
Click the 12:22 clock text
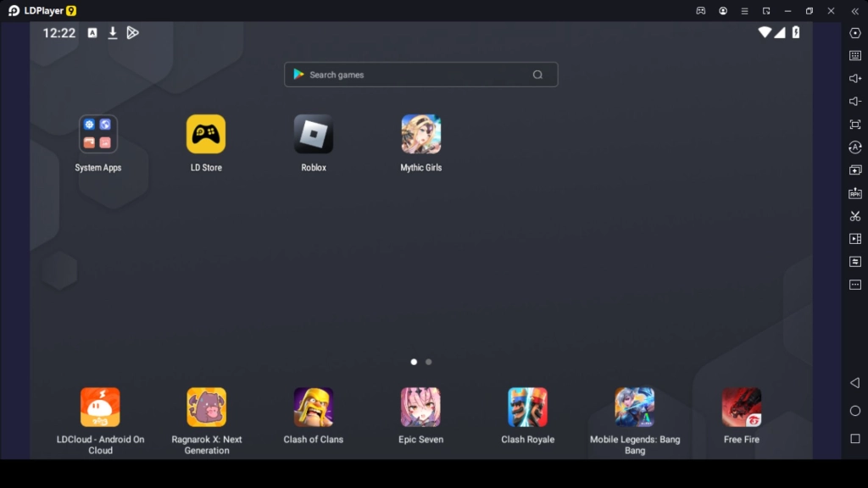(58, 33)
